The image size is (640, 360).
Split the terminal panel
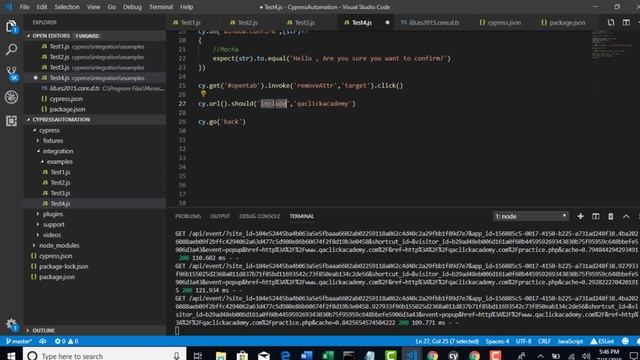pyautogui.click(x=596, y=216)
